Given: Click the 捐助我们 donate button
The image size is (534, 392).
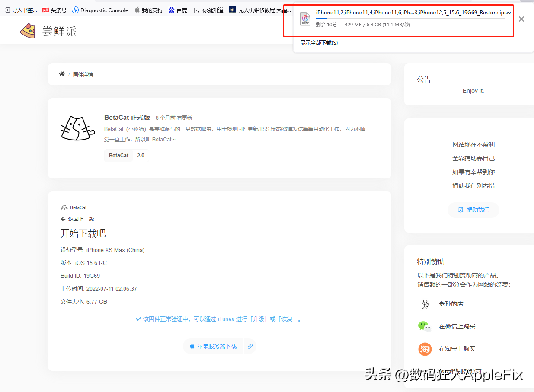Looking at the screenshot, I should 473,210.
